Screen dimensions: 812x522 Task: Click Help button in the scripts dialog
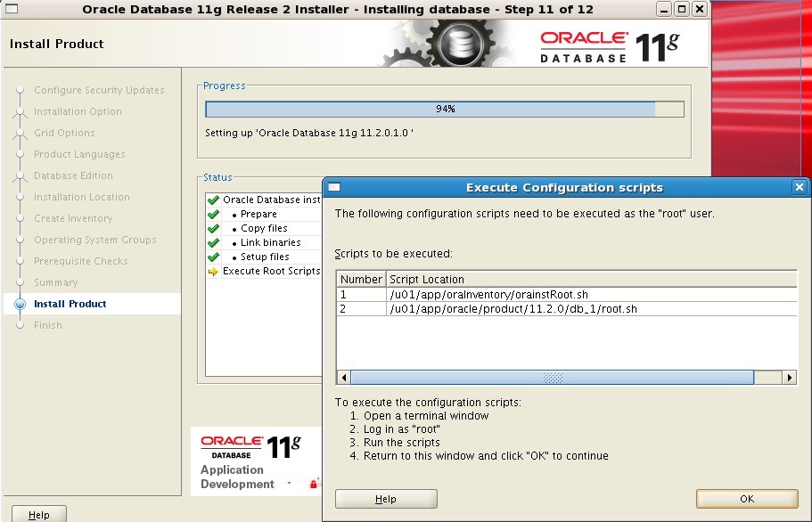coord(386,499)
